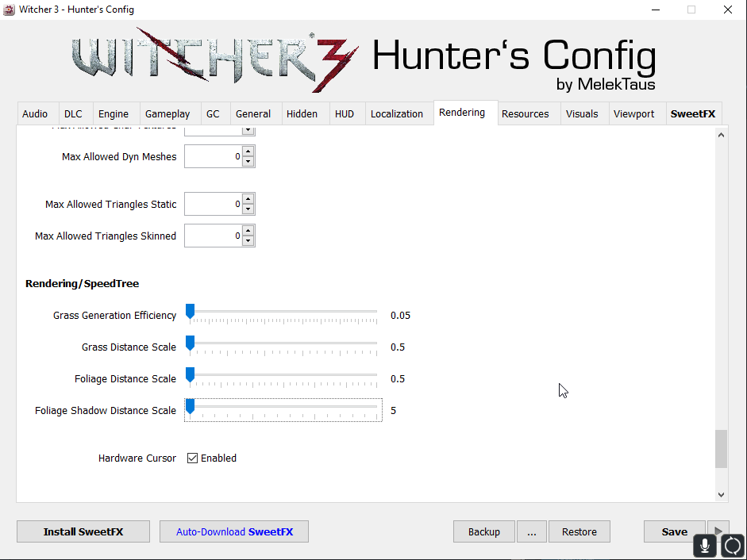Open the Localization tab
The height and width of the screenshot is (560, 747).
click(x=399, y=113)
